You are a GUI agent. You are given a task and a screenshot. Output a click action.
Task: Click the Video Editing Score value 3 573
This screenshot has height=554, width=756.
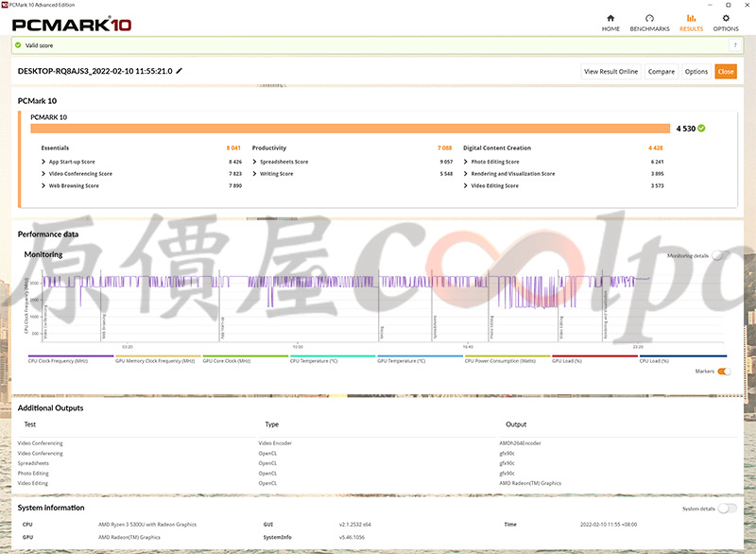click(x=657, y=185)
